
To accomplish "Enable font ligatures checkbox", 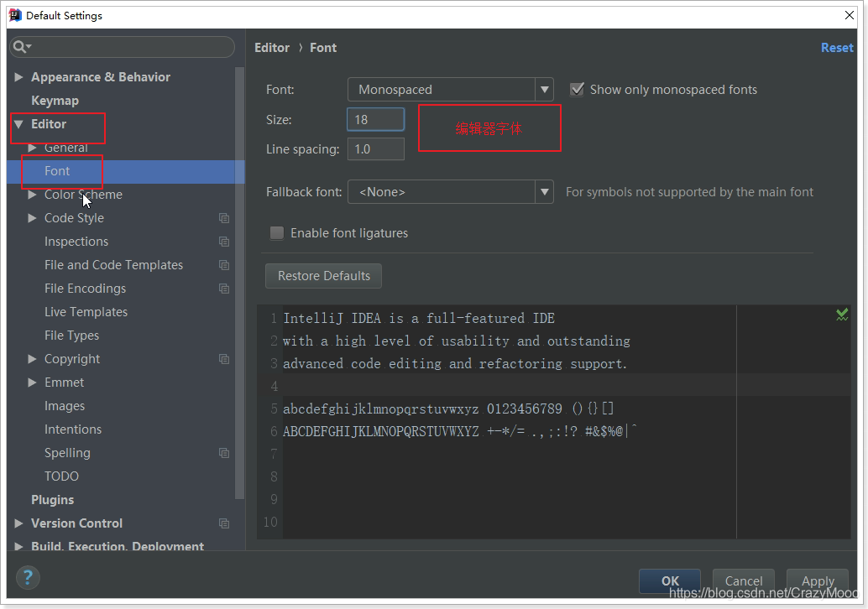I will (x=277, y=233).
